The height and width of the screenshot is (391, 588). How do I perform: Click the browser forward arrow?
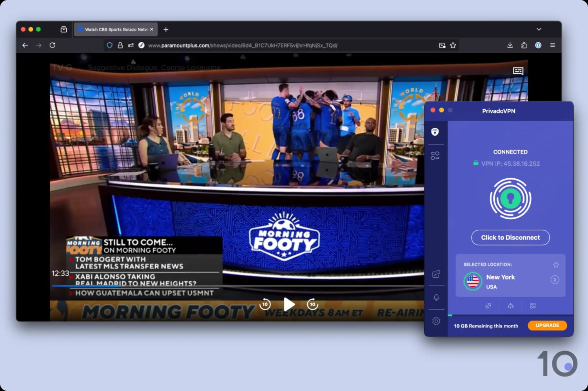point(38,45)
